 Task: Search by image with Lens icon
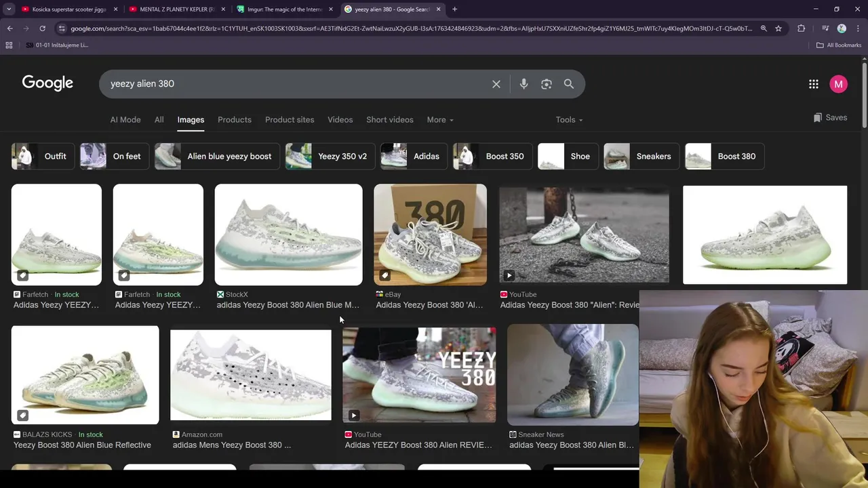tap(547, 84)
